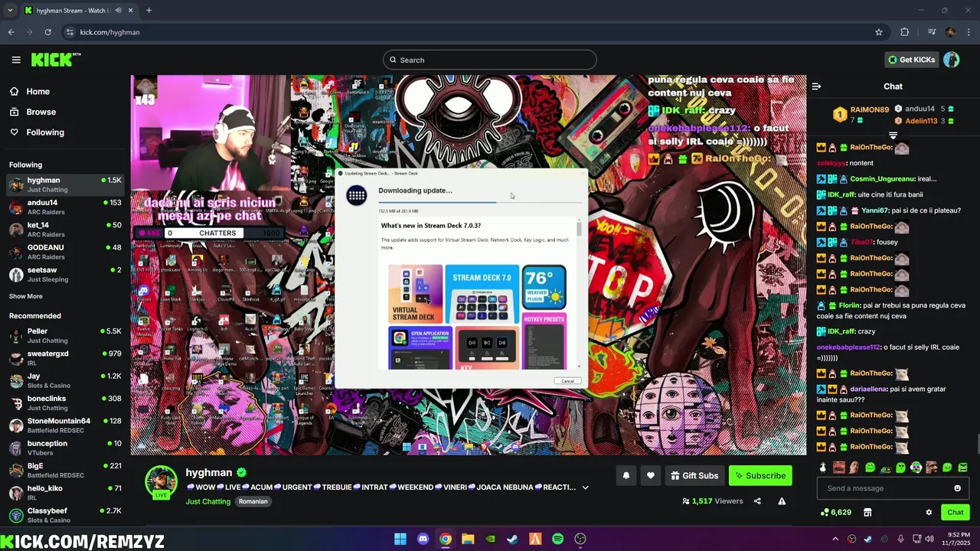Open recommended channel BigE

[65, 470]
